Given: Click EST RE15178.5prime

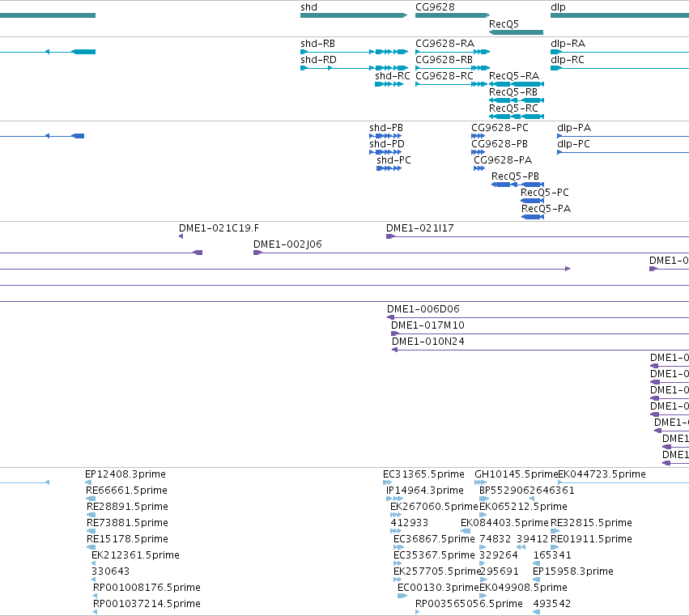Looking at the screenshot, I should coord(91,548).
